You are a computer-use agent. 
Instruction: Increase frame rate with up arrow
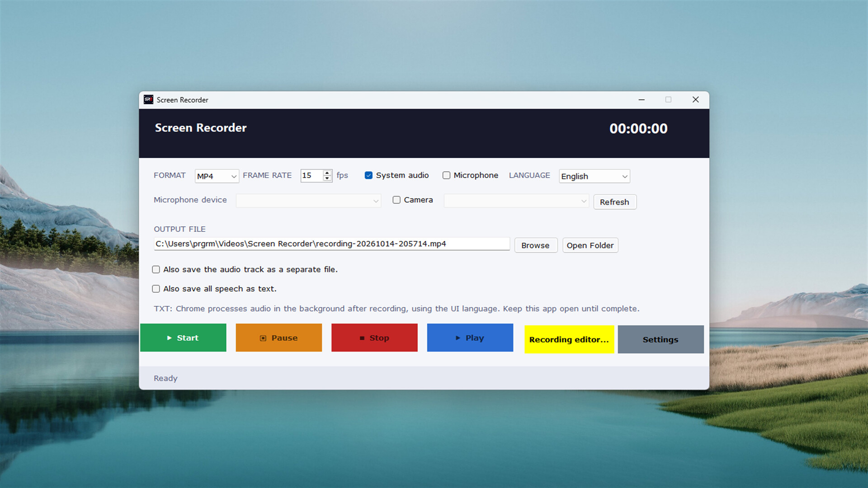[327, 173]
